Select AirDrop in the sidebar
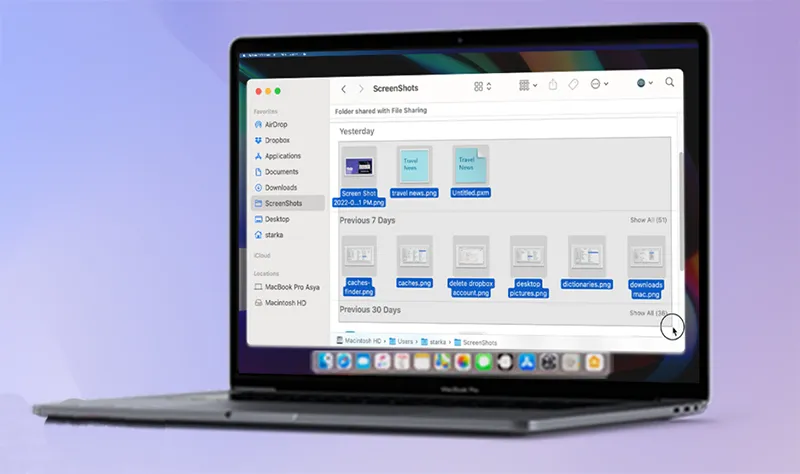Viewport: 800px width, 474px height. coord(271,124)
